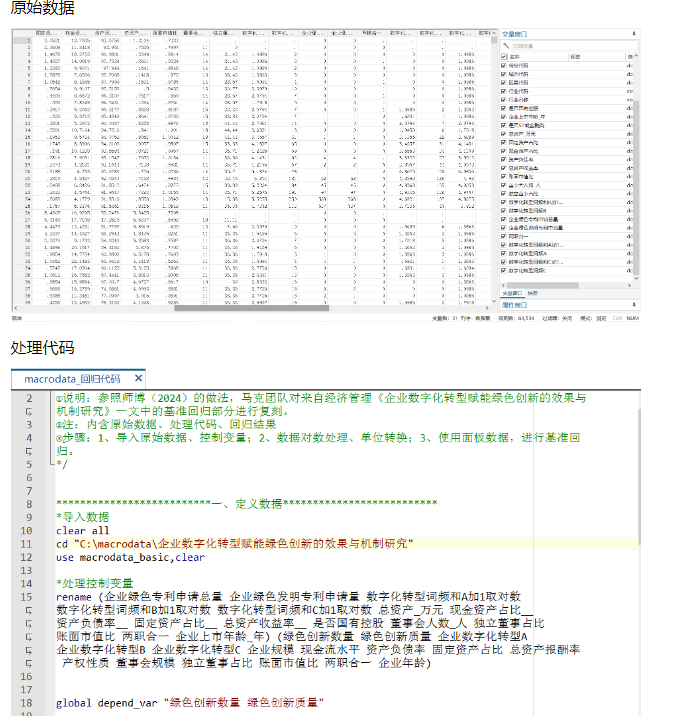
Task: Sort variables by the 名称 column header
Action: (x=515, y=57)
